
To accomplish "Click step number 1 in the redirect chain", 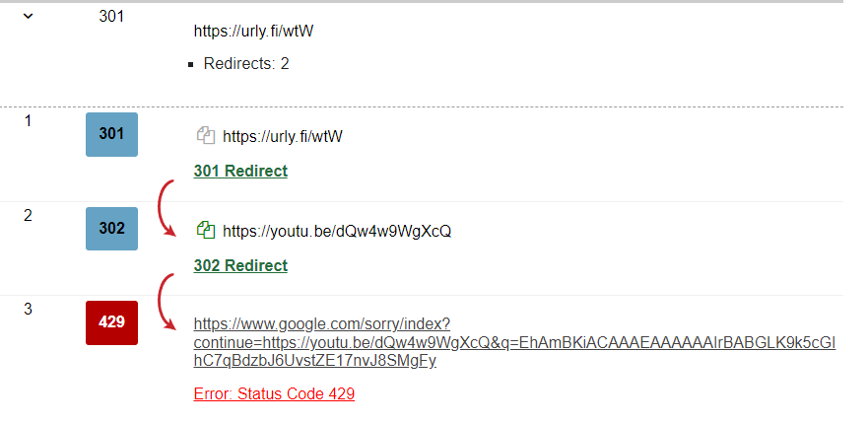I will click(x=29, y=121).
